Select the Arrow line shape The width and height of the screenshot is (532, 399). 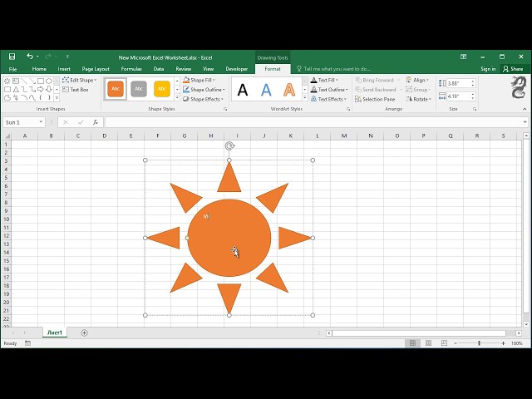click(32, 81)
